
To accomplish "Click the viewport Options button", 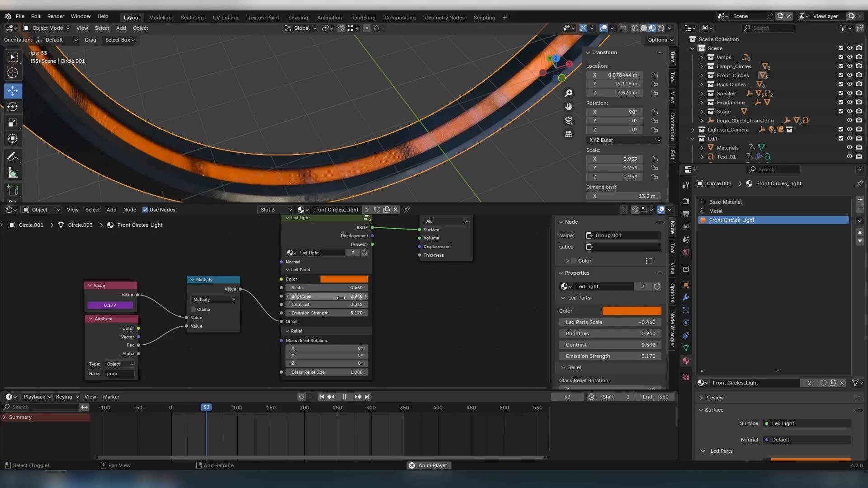I will pos(660,40).
